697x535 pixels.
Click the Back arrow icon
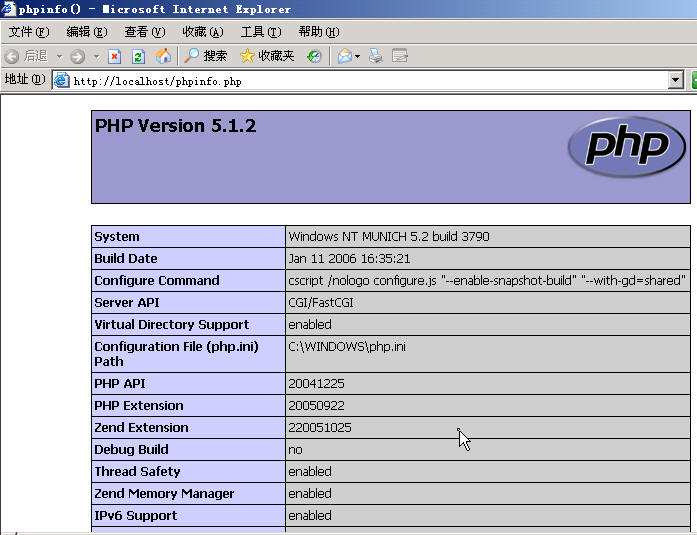(x=12, y=56)
